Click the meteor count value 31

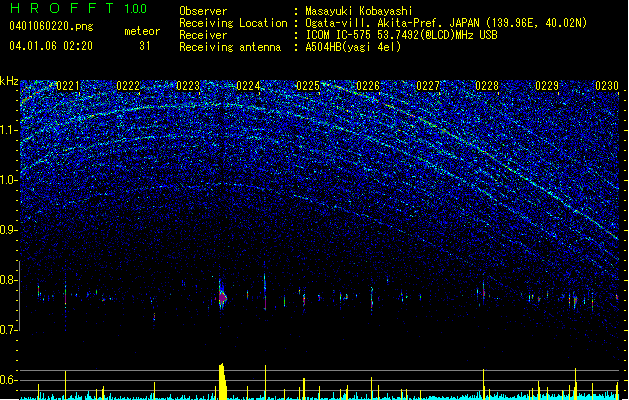(x=145, y=46)
